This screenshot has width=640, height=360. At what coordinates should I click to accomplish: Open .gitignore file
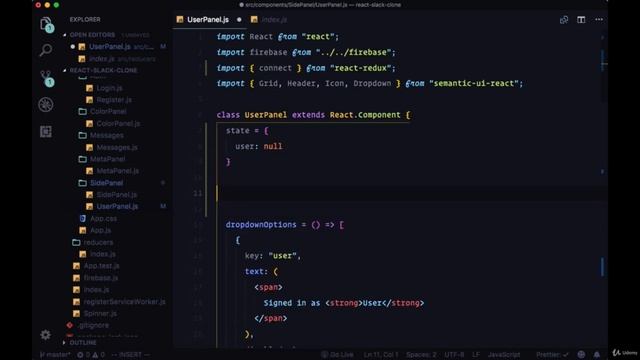point(93,325)
